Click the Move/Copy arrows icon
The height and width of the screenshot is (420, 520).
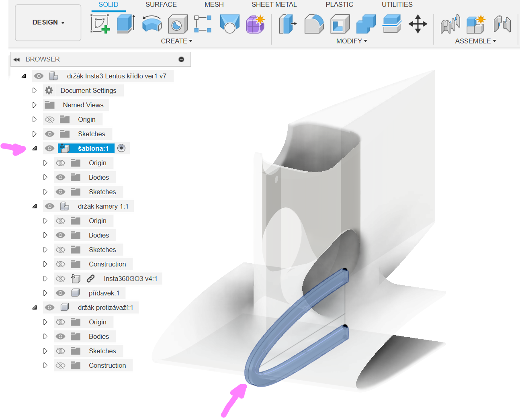click(418, 24)
